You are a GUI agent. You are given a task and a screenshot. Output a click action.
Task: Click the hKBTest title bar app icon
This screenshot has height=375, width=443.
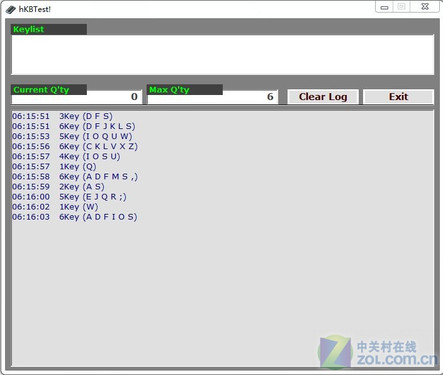tap(11, 9)
